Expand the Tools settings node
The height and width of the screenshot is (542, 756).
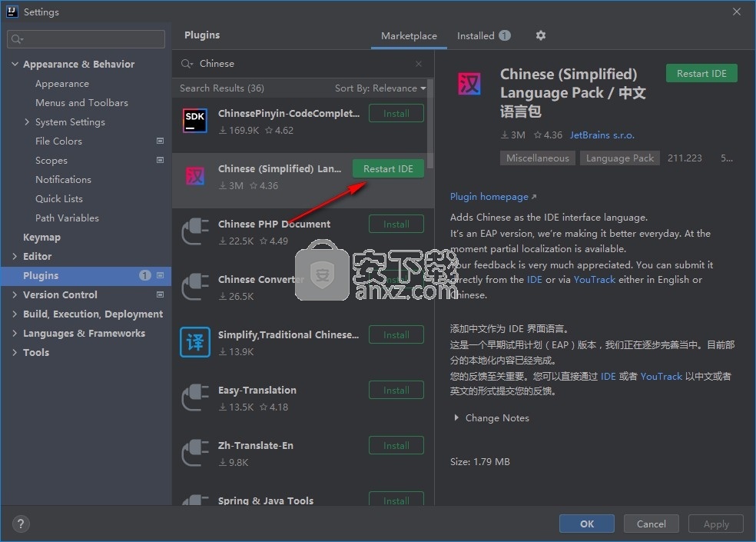coord(15,352)
